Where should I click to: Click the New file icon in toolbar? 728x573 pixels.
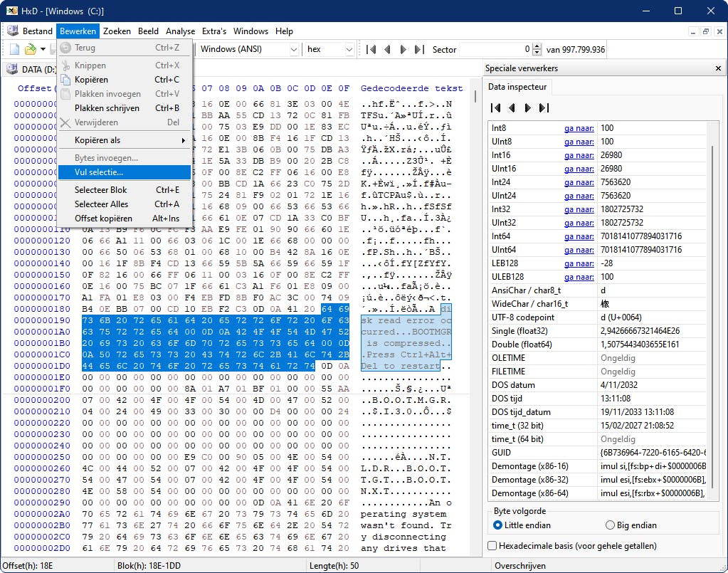[14, 49]
